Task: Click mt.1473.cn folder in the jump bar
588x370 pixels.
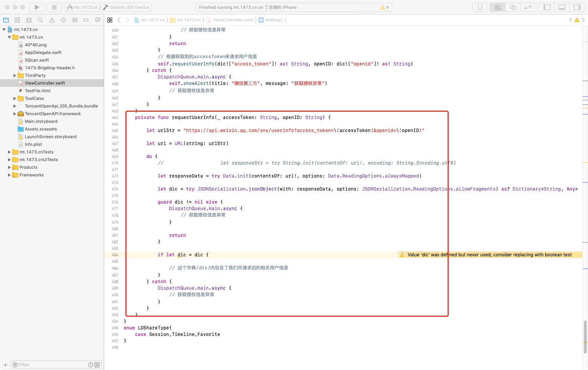Action: tap(185, 20)
